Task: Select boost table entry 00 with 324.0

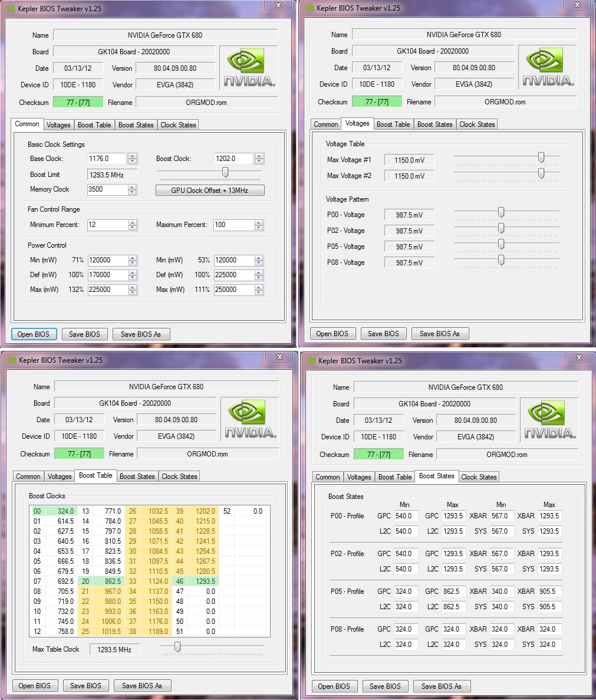Action: click(x=53, y=511)
